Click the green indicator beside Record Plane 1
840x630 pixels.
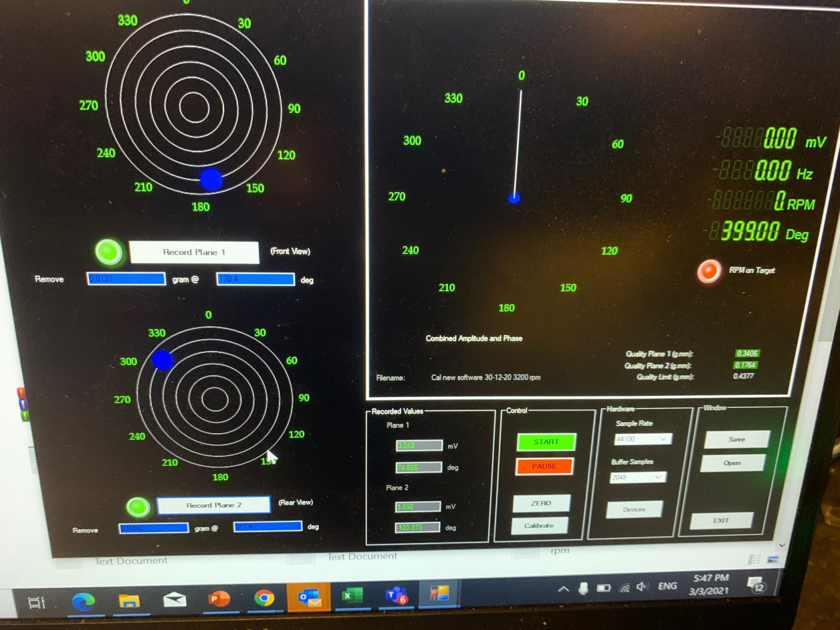coord(109,252)
